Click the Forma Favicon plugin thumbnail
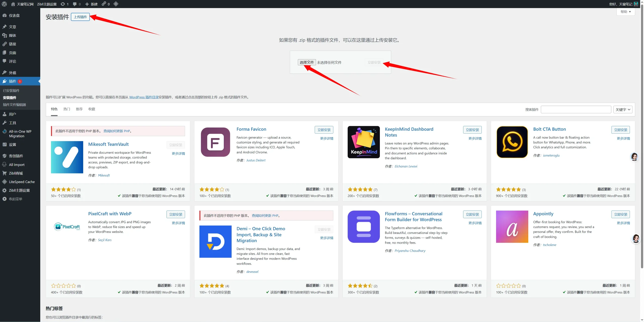Image resolution: width=644 pixels, height=322 pixels. [x=215, y=142]
